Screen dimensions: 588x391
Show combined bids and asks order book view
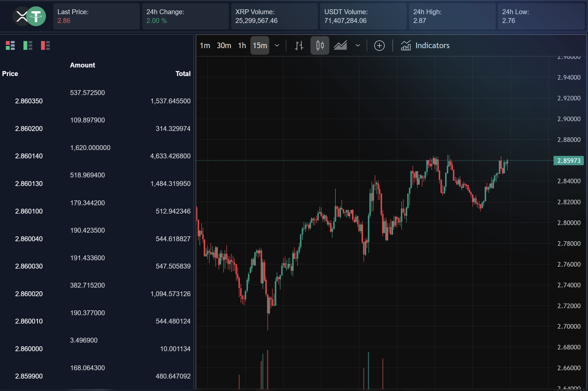[10, 45]
